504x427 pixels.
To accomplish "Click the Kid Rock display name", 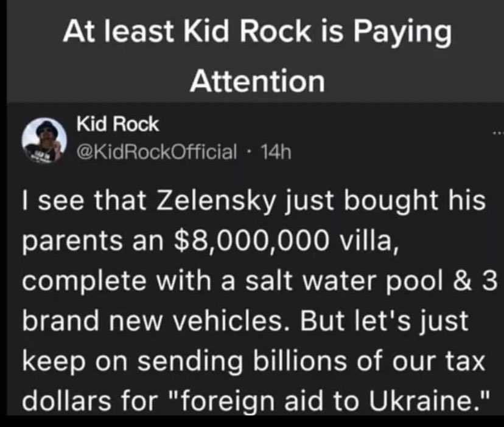I will [x=117, y=124].
